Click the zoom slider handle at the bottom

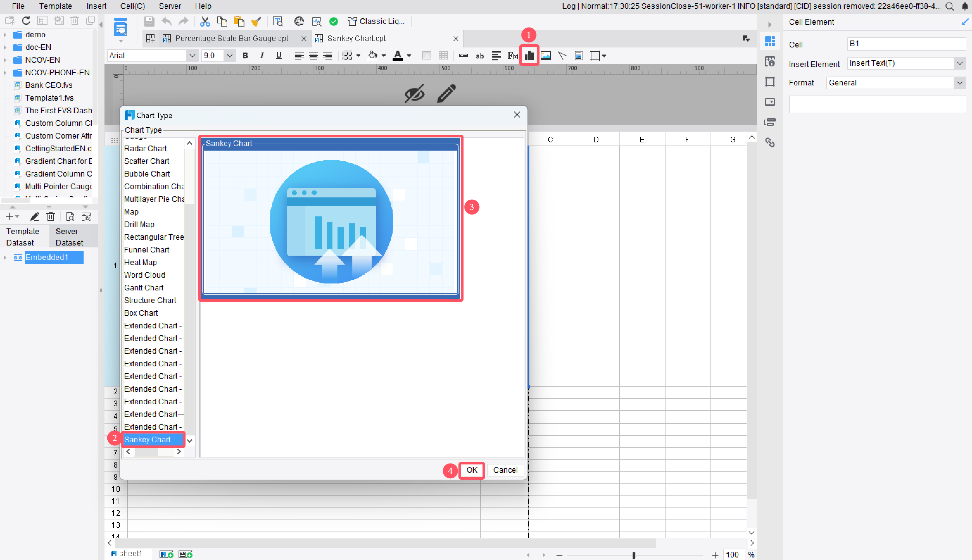(x=633, y=555)
